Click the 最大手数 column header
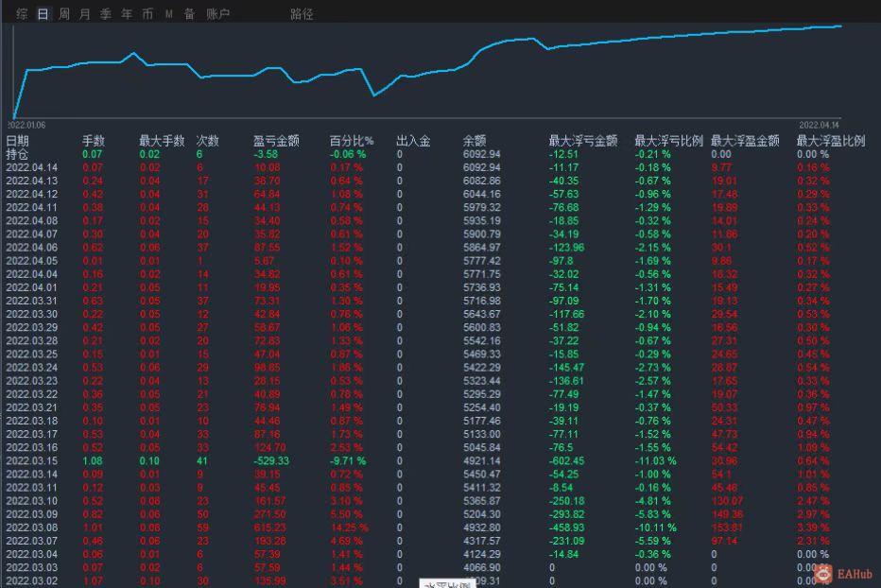881x588 pixels. [162, 141]
